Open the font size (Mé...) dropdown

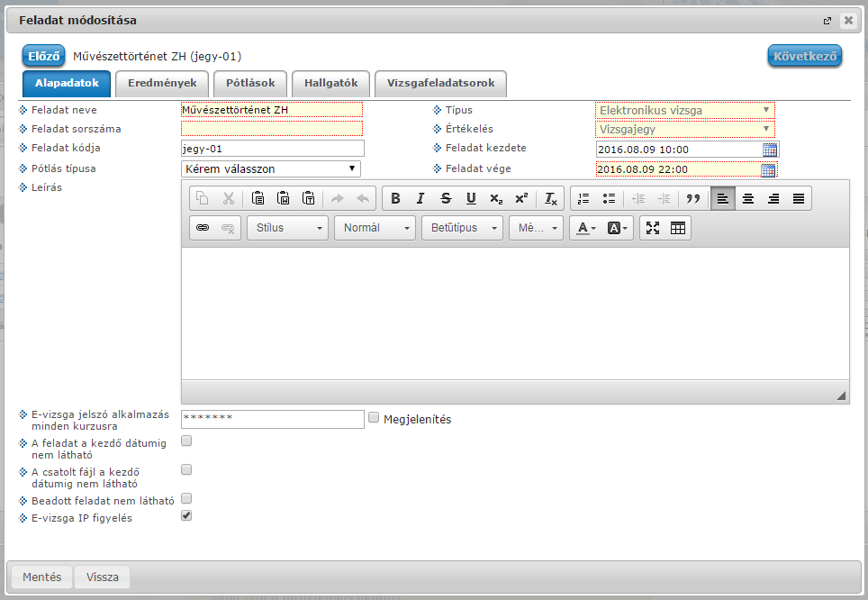[537, 228]
